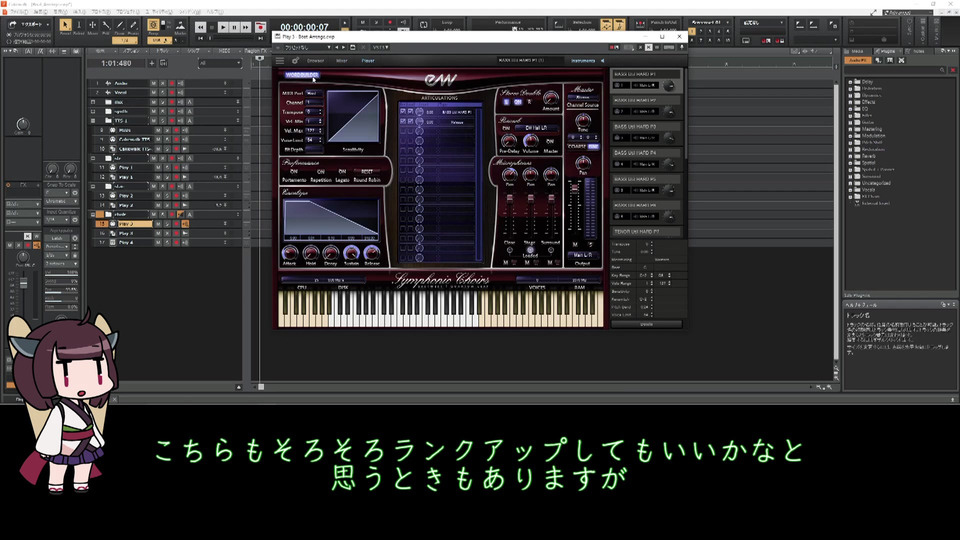This screenshot has height=540, width=960.
Task: Expand the Reverb plugin category
Action: tap(850, 156)
